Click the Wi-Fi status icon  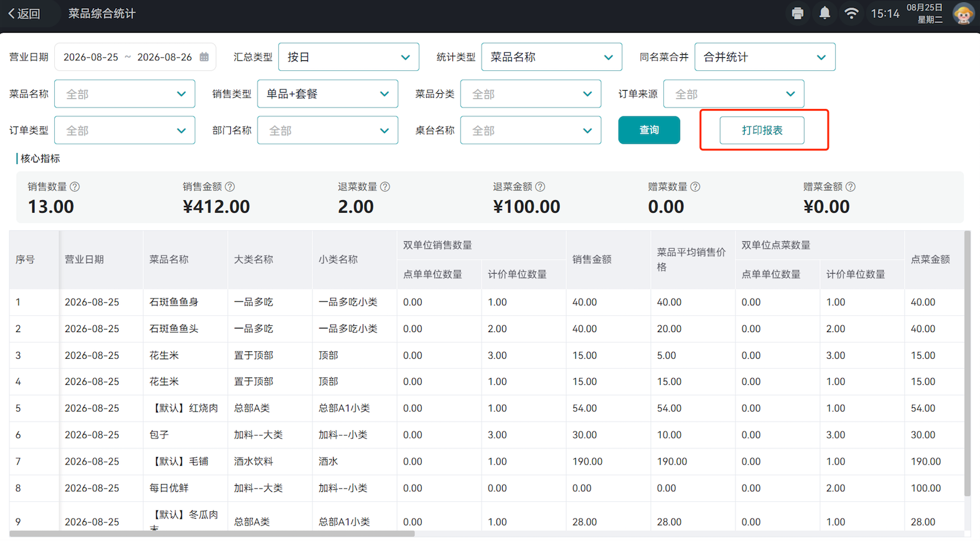(x=851, y=13)
